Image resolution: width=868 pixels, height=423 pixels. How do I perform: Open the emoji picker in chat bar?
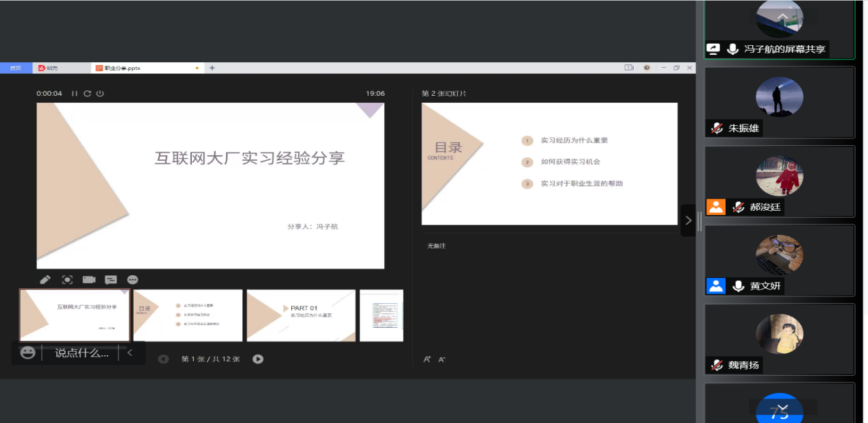click(x=27, y=352)
